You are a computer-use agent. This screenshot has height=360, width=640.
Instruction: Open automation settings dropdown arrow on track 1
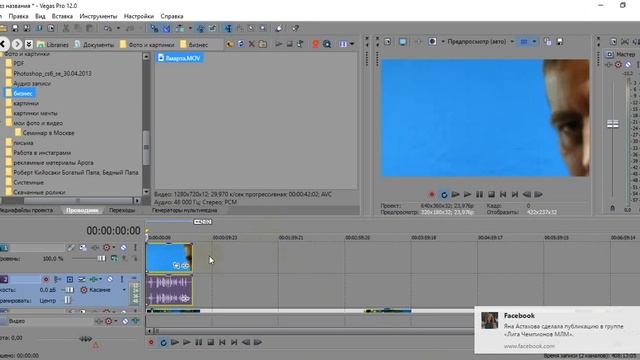click(113, 247)
